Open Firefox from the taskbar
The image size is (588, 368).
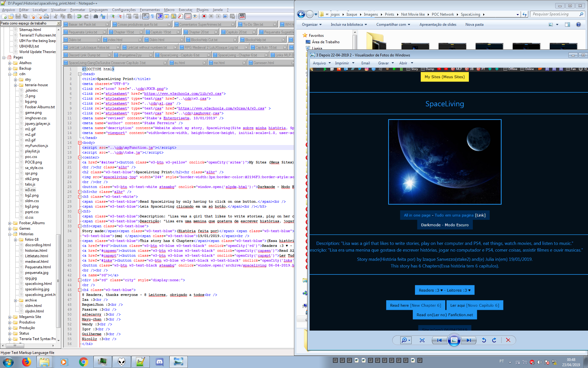[x=26, y=362]
